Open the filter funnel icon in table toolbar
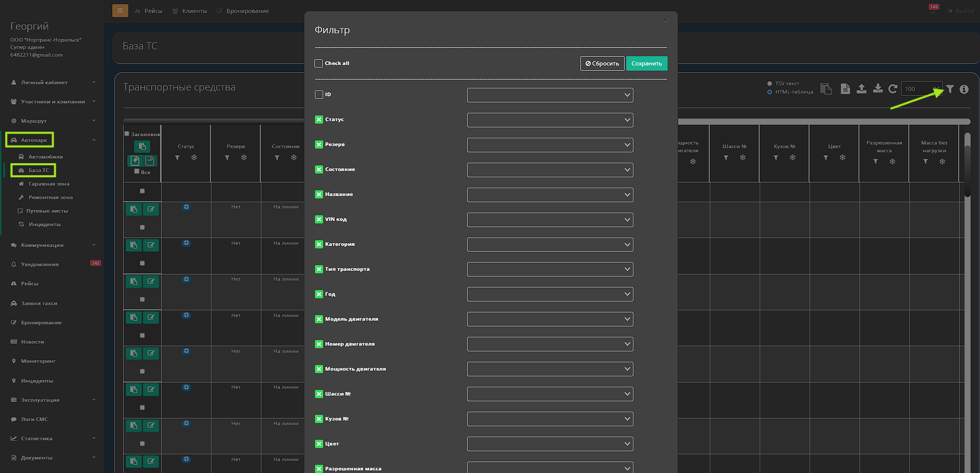Screen dimensions: 980x473 (x=950, y=89)
